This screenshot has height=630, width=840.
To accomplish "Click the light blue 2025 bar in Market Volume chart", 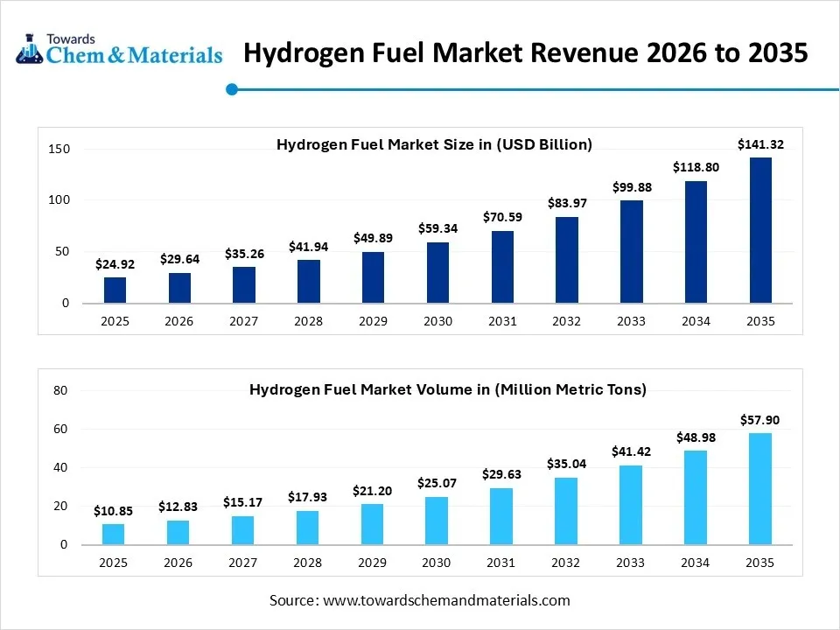I will tap(113, 535).
